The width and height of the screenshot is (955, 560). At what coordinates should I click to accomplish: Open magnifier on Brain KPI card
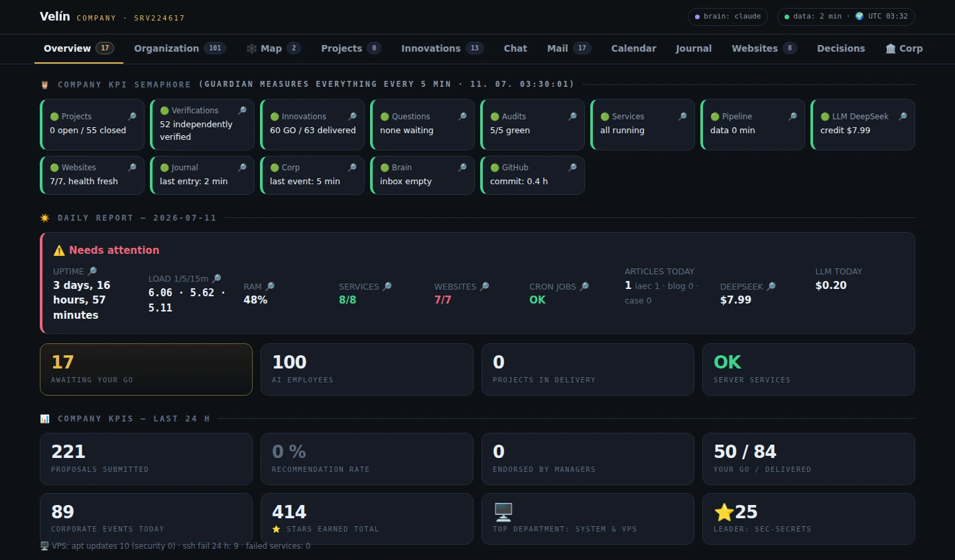point(462,167)
